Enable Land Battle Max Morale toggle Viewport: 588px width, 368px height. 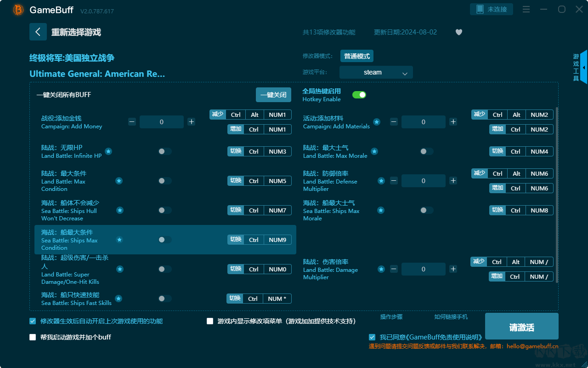pyautogui.click(x=427, y=151)
